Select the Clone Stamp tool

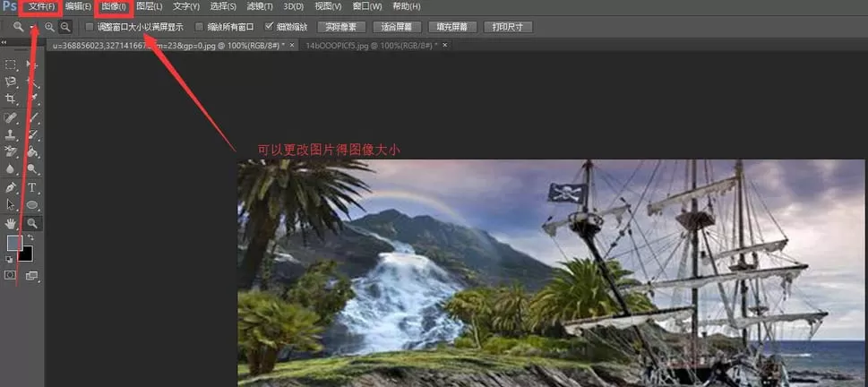pyautogui.click(x=10, y=134)
